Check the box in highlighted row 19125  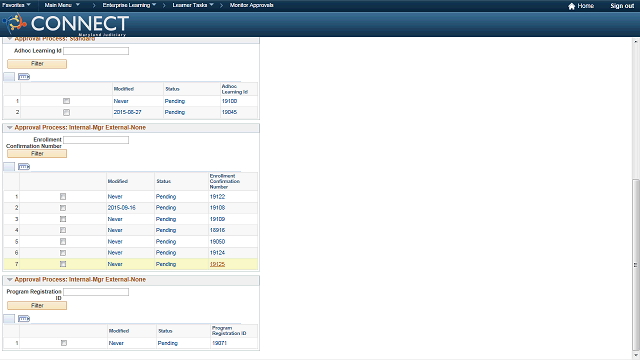tap(63, 264)
